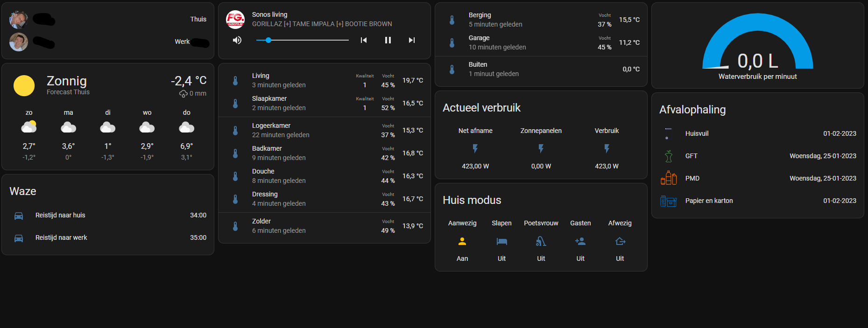Click the Zonnepanelen lightning bolt icon
Screen dimensions: 868x328
(x=541, y=148)
